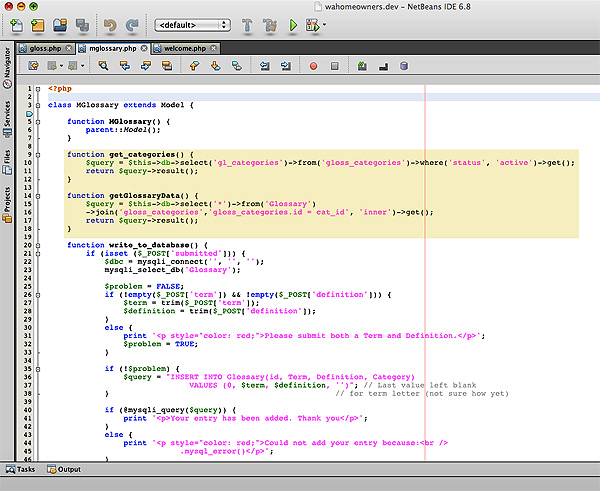Collapse write_to_database fold at line 20
This screenshot has width=600, height=491.
38,245
